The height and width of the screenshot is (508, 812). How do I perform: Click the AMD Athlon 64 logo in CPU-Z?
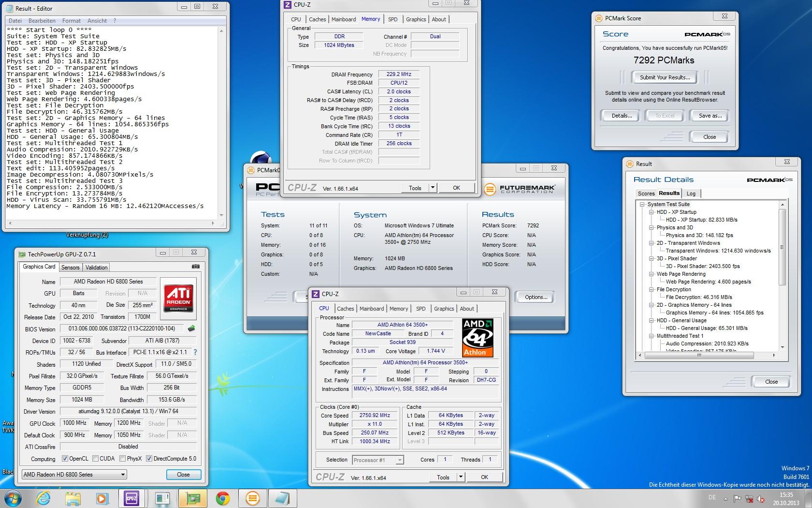(478, 338)
